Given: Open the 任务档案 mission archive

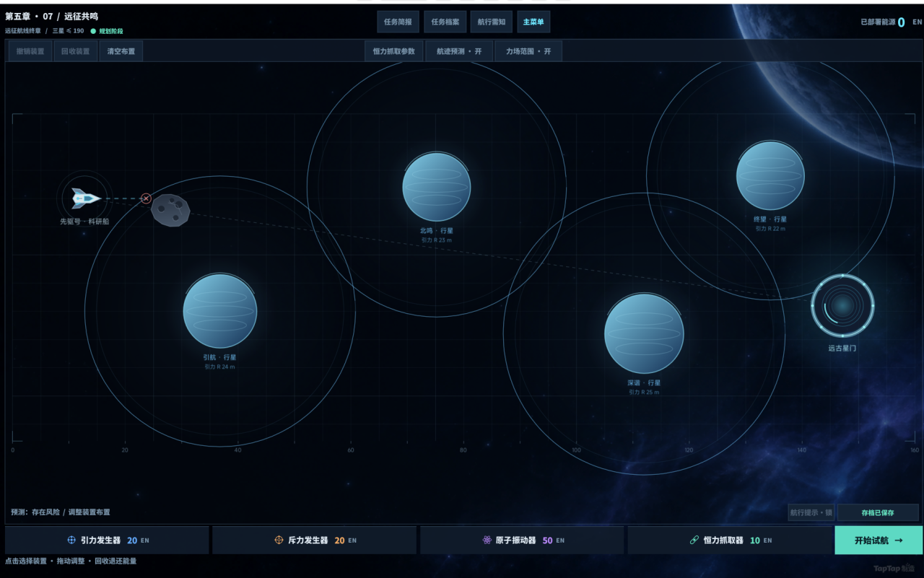Looking at the screenshot, I should 445,22.
